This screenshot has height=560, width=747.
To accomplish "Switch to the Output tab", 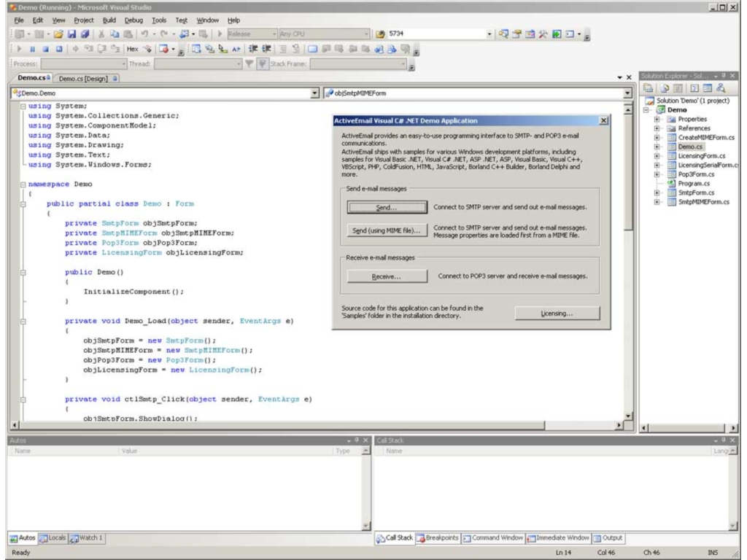I will 608,538.
